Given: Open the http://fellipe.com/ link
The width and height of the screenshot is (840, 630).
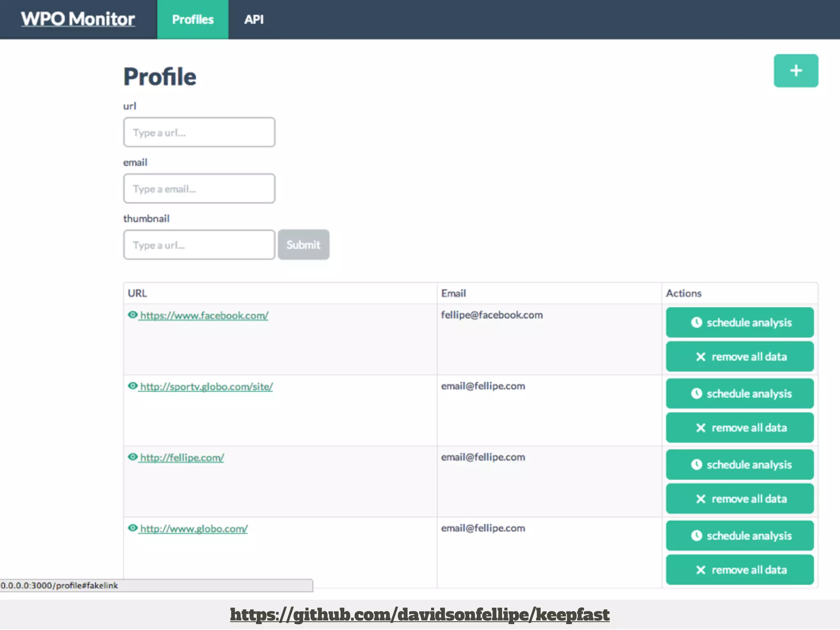Looking at the screenshot, I should tap(182, 457).
